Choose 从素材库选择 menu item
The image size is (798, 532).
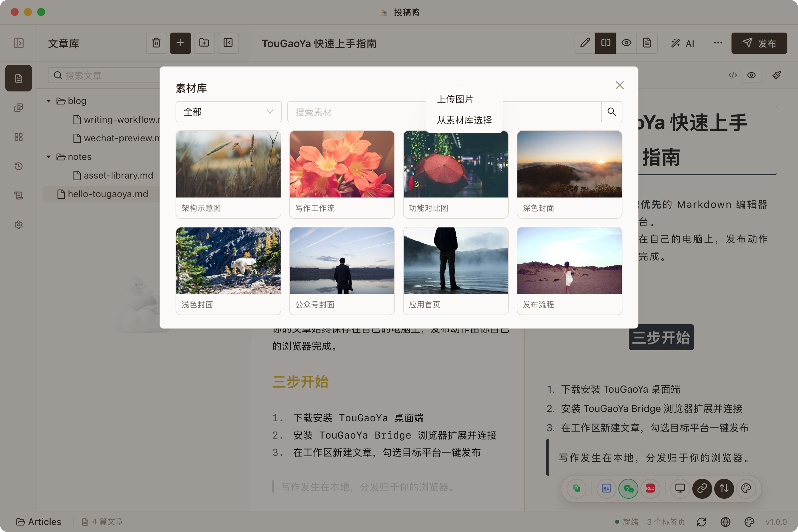click(x=464, y=120)
